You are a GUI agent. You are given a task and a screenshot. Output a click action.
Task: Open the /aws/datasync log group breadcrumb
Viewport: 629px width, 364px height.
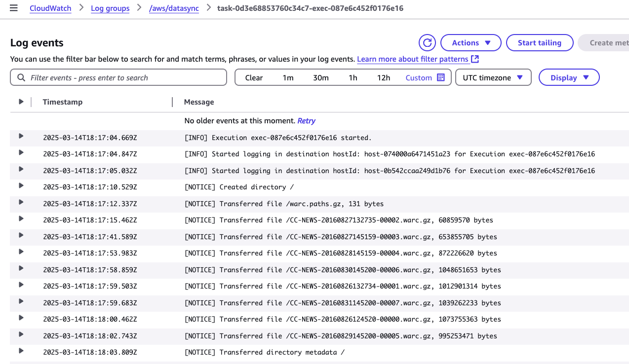(x=174, y=8)
